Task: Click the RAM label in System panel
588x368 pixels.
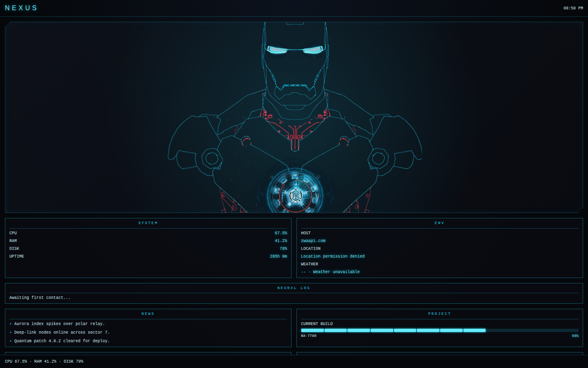Action: (13, 241)
